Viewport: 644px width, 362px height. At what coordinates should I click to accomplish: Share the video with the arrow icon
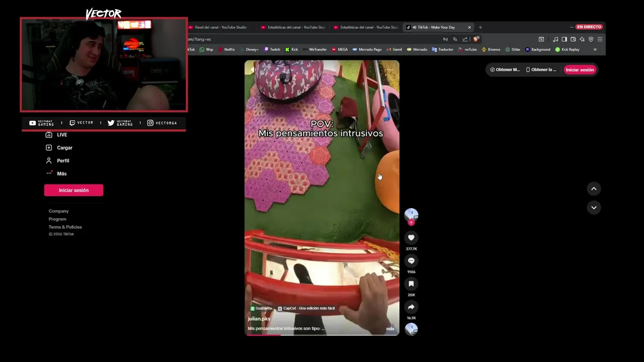(x=411, y=307)
